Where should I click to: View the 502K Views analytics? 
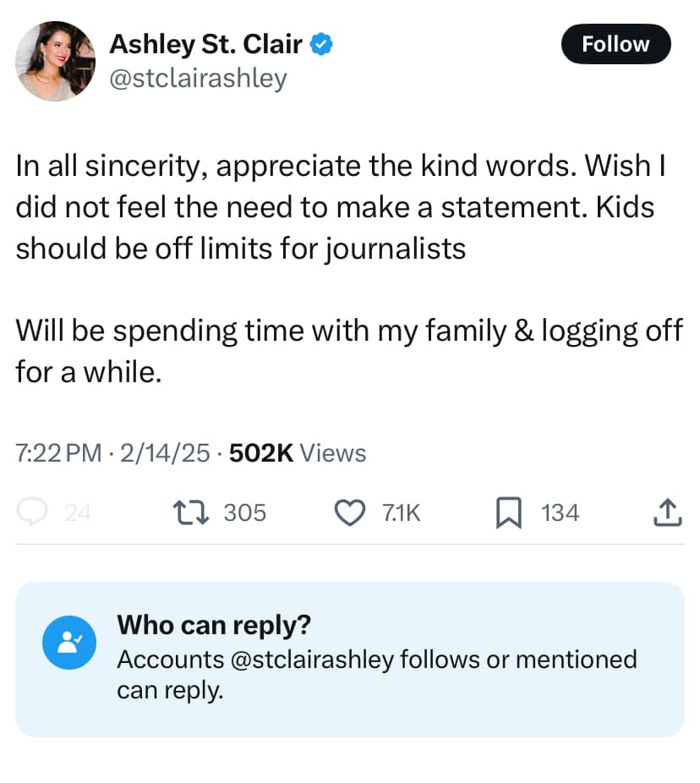pos(298,453)
